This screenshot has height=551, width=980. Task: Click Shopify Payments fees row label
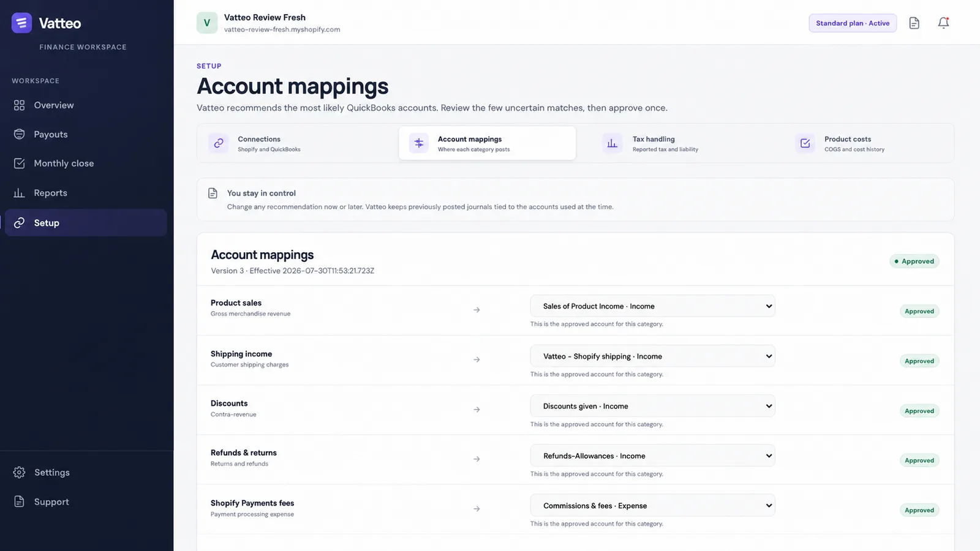(252, 503)
